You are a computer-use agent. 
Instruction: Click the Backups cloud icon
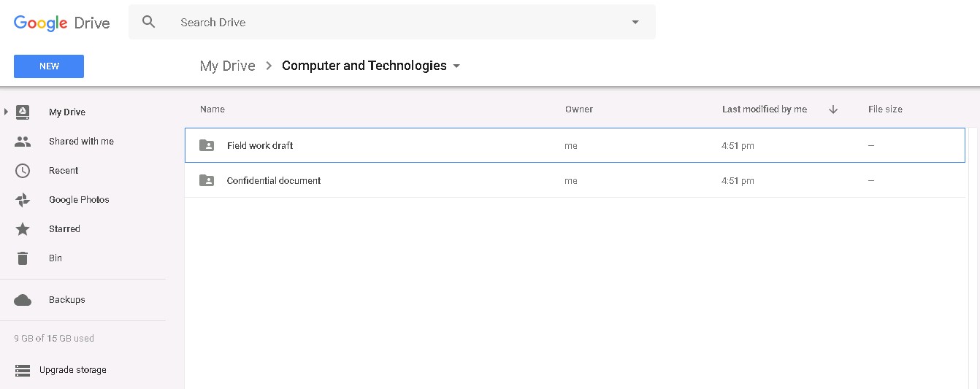pyautogui.click(x=23, y=300)
